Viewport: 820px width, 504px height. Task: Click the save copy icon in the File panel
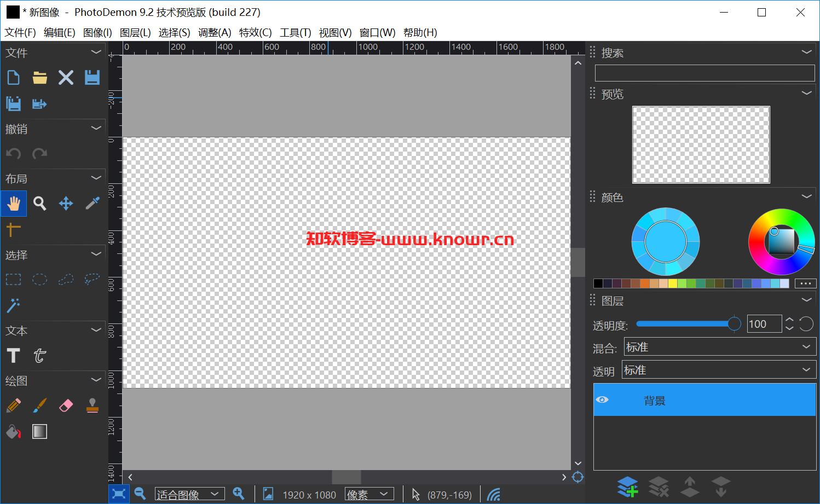(13, 103)
